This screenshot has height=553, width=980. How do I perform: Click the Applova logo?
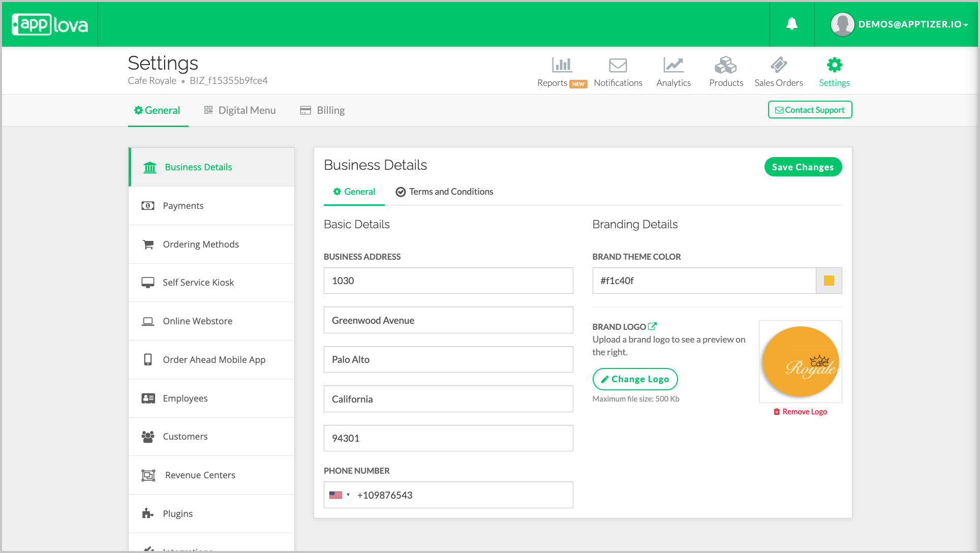click(50, 24)
